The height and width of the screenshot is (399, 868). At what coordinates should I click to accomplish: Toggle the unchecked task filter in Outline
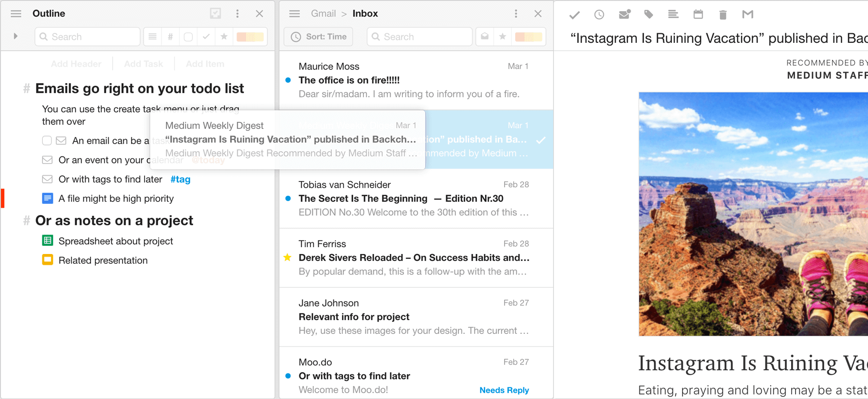[x=188, y=36]
